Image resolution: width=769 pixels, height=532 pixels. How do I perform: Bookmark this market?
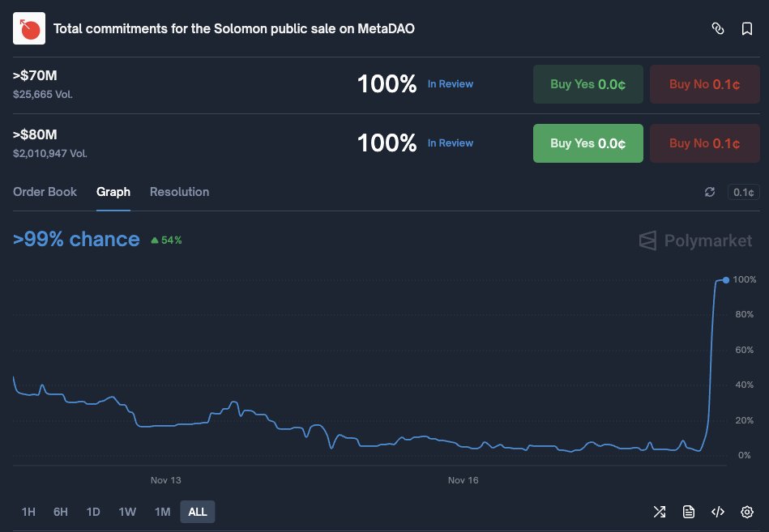pyautogui.click(x=747, y=28)
